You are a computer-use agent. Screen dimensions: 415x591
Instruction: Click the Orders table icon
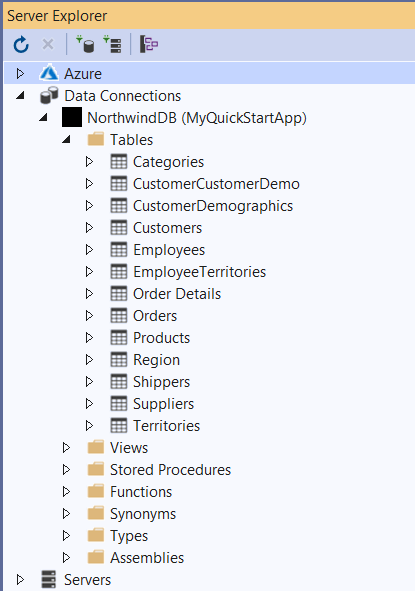coord(119,315)
